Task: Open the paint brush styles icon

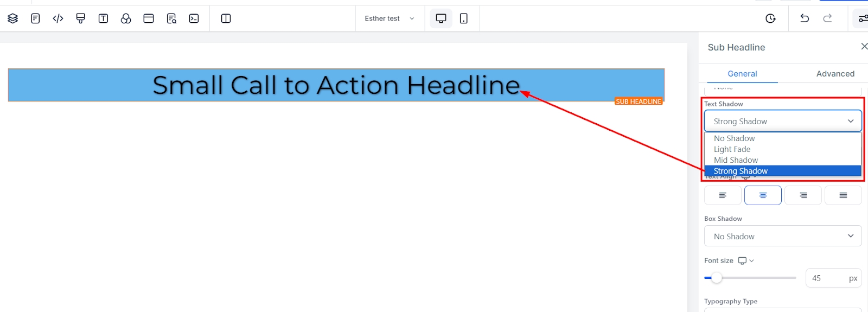Action: 81,18
